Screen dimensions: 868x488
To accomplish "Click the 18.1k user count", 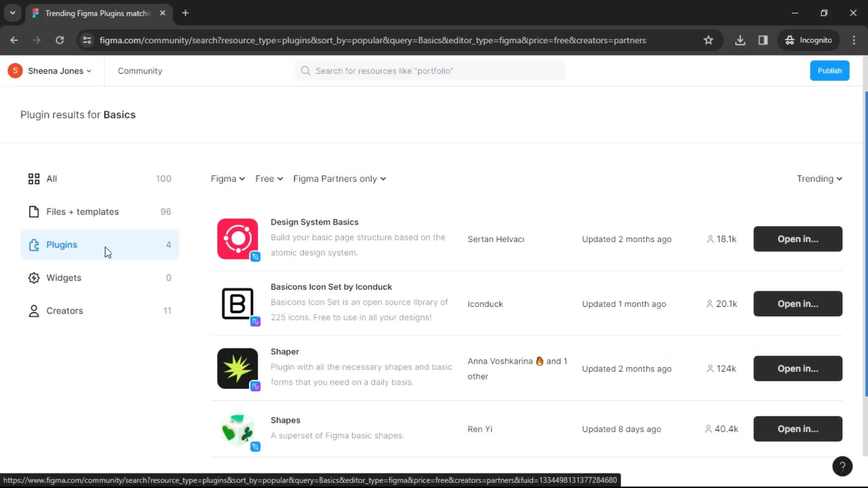I will point(722,239).
